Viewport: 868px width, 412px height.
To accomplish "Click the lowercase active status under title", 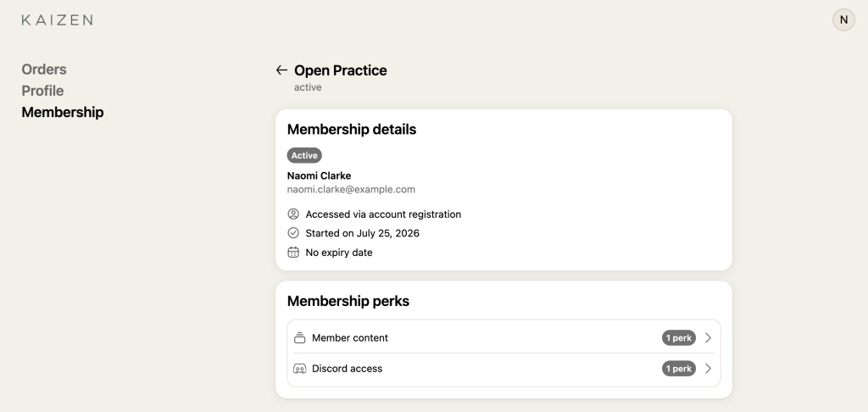I will tap(308, 87).
